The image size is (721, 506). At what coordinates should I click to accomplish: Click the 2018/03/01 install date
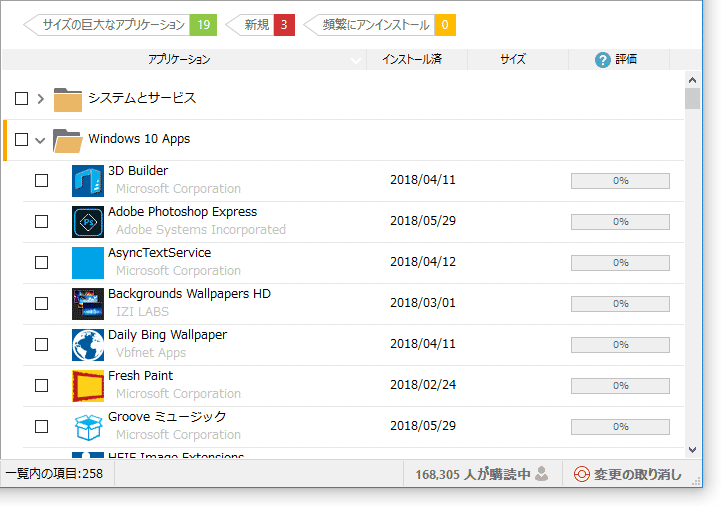[423, 303]
